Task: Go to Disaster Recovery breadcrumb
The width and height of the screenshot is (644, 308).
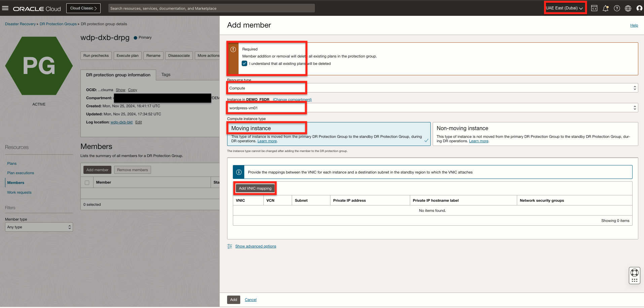Action: coord(20,24)
